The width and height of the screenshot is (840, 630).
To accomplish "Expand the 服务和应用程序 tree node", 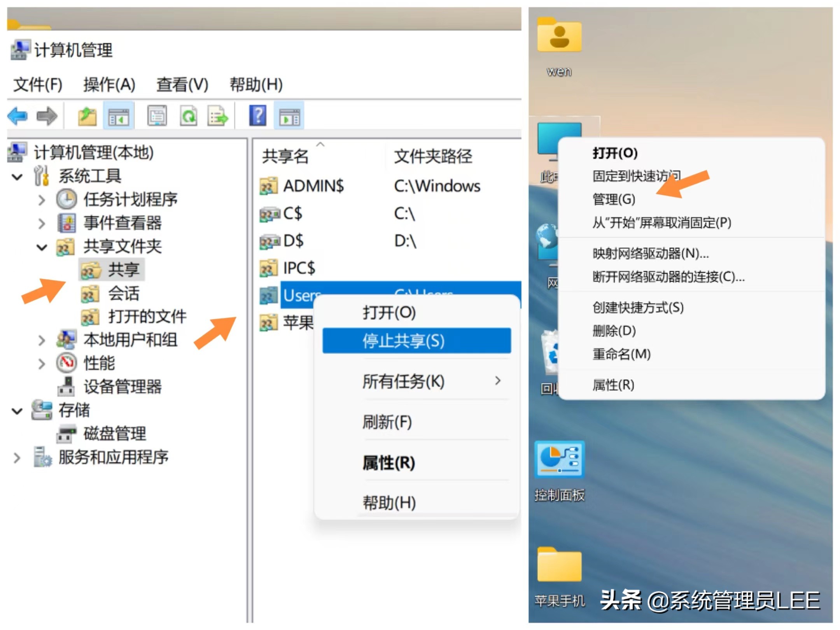I will point(17,458).
